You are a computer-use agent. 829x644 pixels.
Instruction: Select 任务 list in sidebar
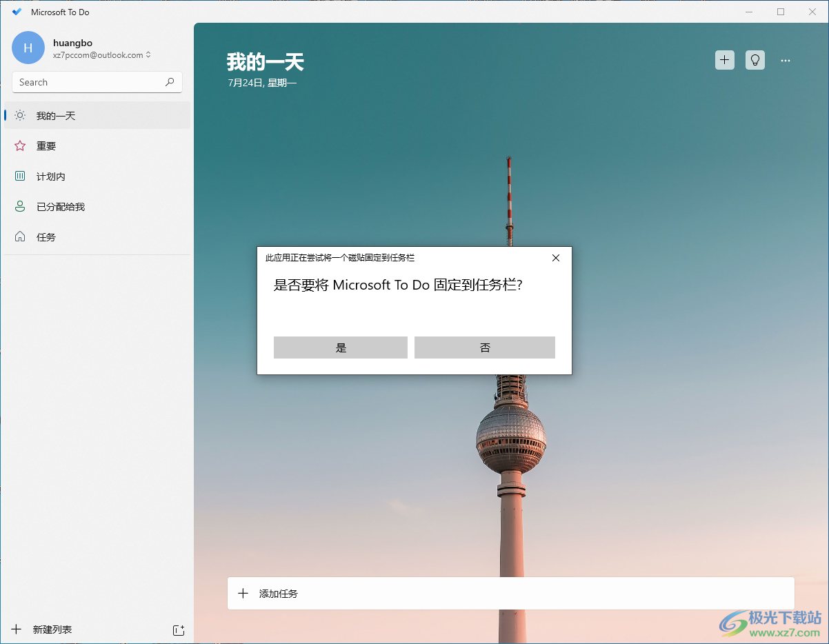97,237
